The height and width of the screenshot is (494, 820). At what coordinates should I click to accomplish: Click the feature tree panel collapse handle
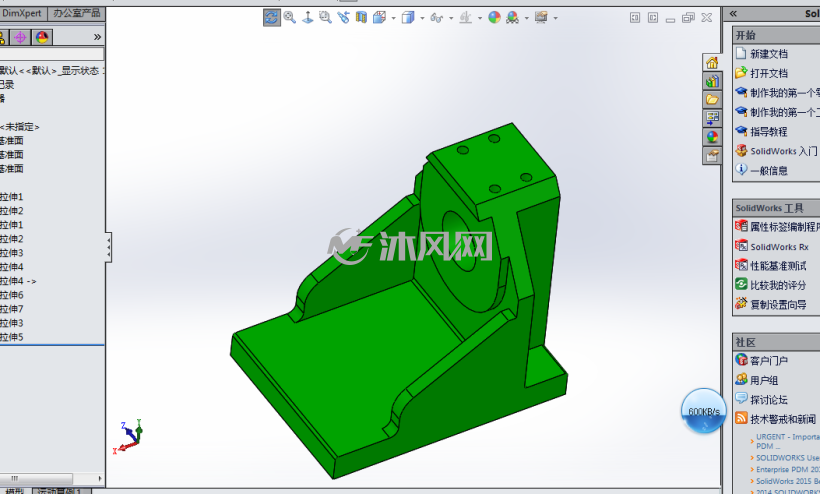coord(108,247)
